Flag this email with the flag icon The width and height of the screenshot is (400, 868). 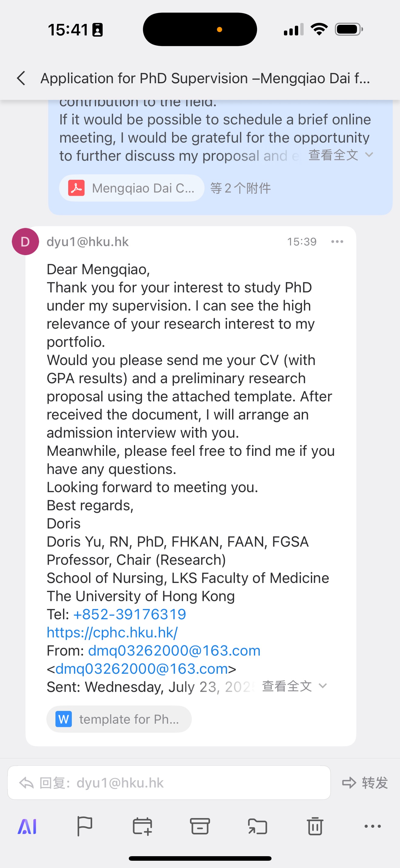point(84,826)
